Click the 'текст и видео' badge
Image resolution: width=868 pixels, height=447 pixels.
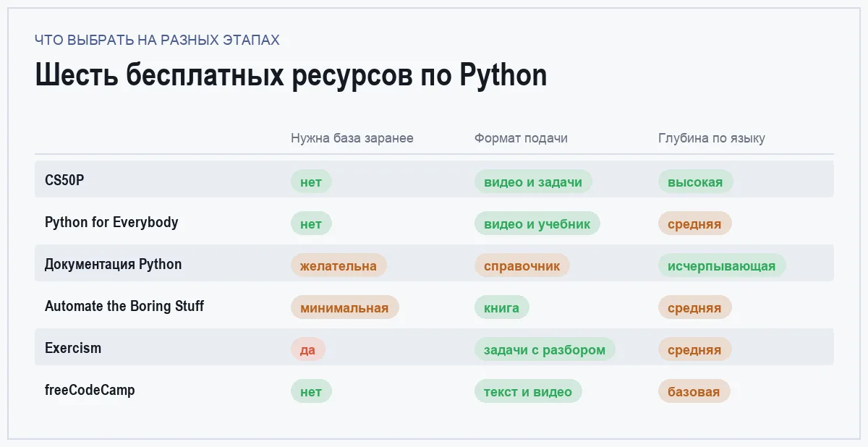(528, 392)
